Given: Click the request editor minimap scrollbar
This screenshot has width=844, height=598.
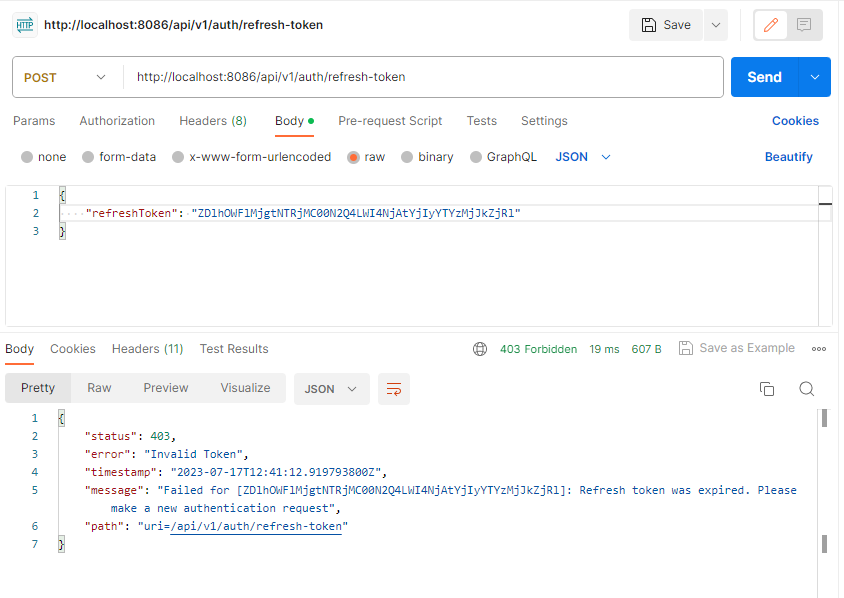Looking at the screenshot, I should [825, 256].
